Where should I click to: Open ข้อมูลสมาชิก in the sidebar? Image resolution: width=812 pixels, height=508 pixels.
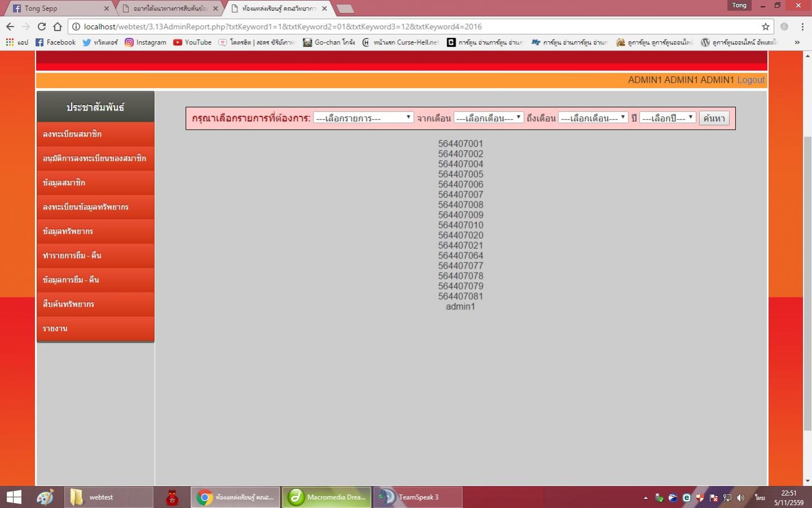point(95,183)
